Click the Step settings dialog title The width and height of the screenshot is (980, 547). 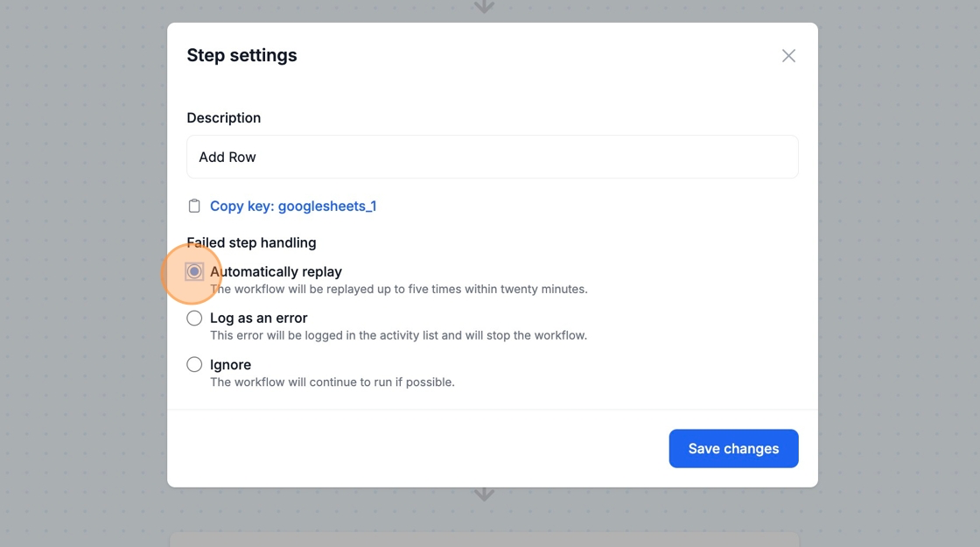[241, 55]
